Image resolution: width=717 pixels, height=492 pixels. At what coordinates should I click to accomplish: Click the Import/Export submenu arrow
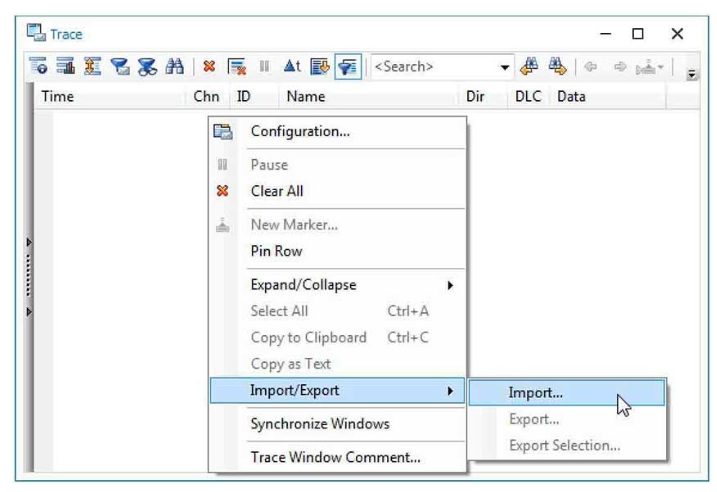point(450,391)
